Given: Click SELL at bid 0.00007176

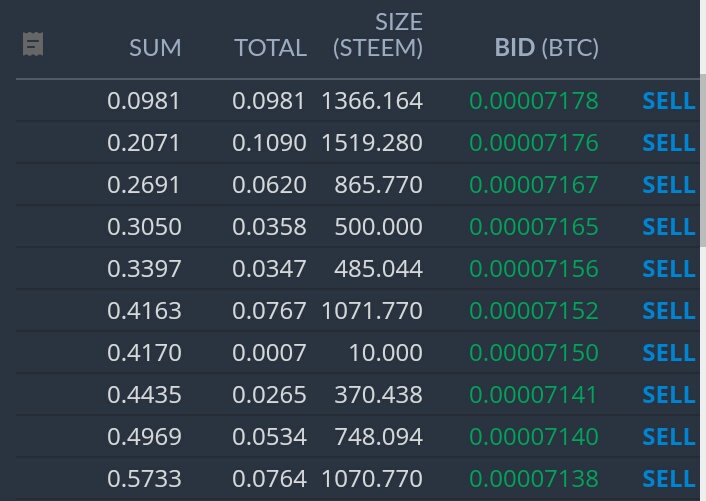Looking at the screenshot, I should pyautogui.click(x=669, y=143).
